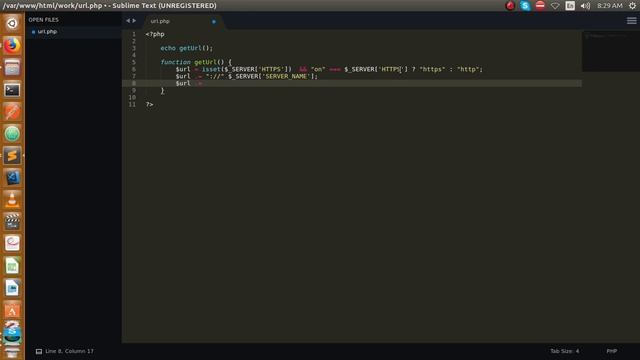This screenshot has width=640, height=360.
Task: Open the Terminal from the dock
Action: click(12, 90)
